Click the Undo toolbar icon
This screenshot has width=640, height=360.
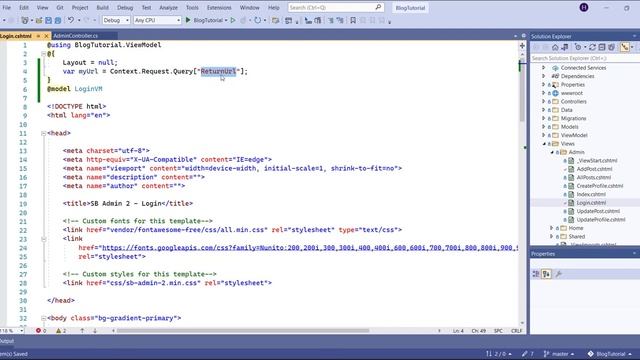pyautogui.click(x=71, y=20)
